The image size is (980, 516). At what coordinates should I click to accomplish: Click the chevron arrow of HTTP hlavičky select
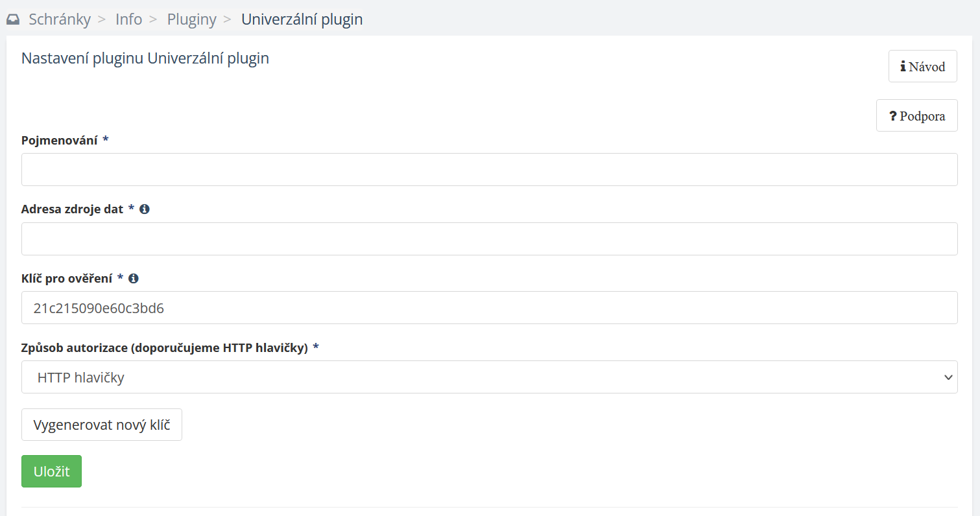[948, 377]
